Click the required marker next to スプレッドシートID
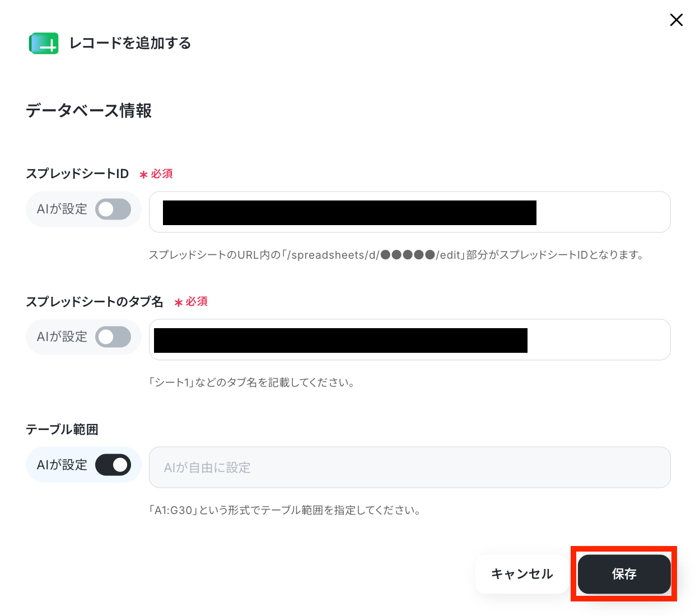Screen dimensions: 700x616 pos(156,174)
